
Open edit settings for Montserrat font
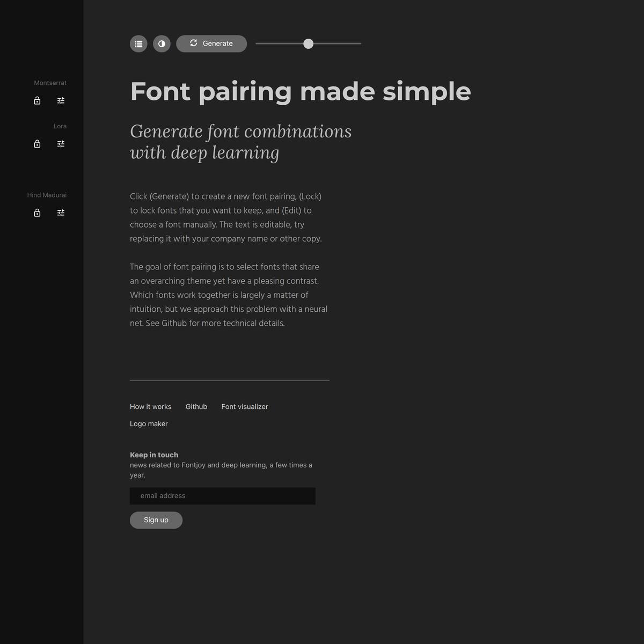pyautogui.click(x=61, y=101)
